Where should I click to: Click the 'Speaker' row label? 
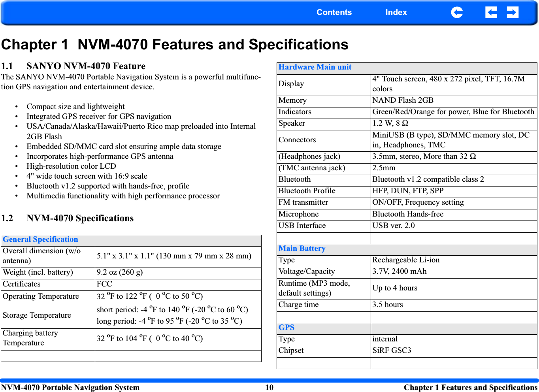click(292, 123)
